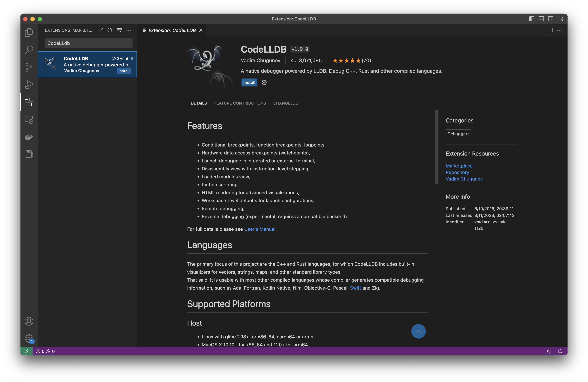Click the CodeLLdb extensions search field
This screenshot has width=588, height=382.
89,43
